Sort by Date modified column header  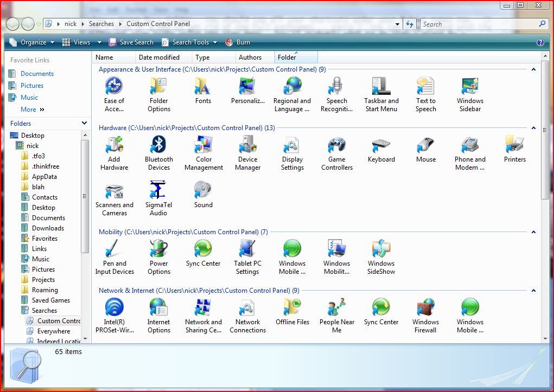[163, 57]
